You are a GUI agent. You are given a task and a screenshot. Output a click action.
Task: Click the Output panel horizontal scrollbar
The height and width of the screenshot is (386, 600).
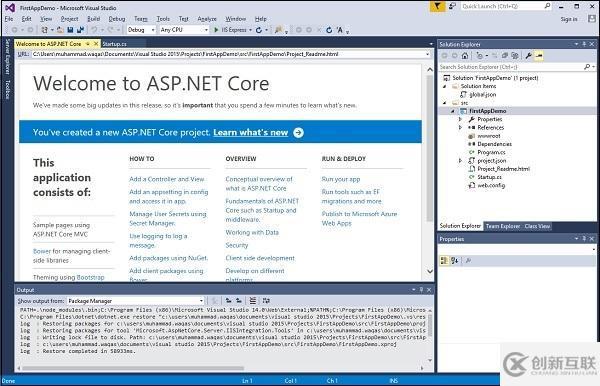pos(133,368)
